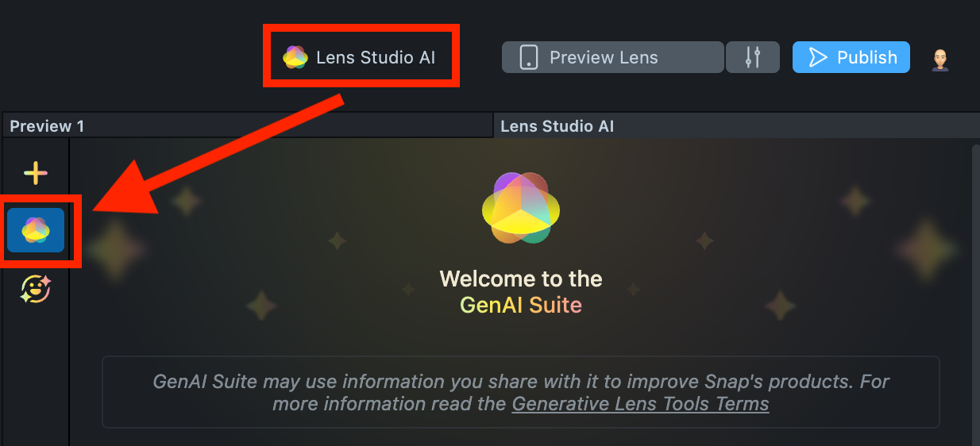Publish the lens with the blue button
The height and width of the screenshot is (446, 980).
[x=851, y=57]
